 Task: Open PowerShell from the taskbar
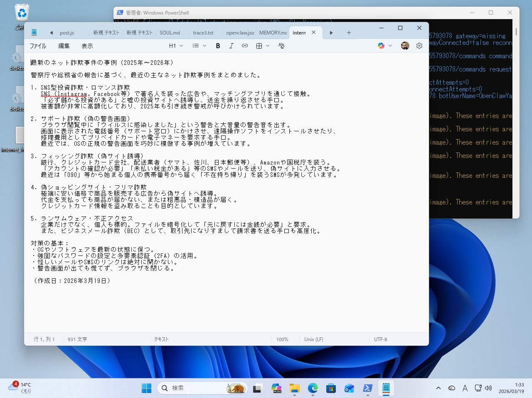click(367, 388)
